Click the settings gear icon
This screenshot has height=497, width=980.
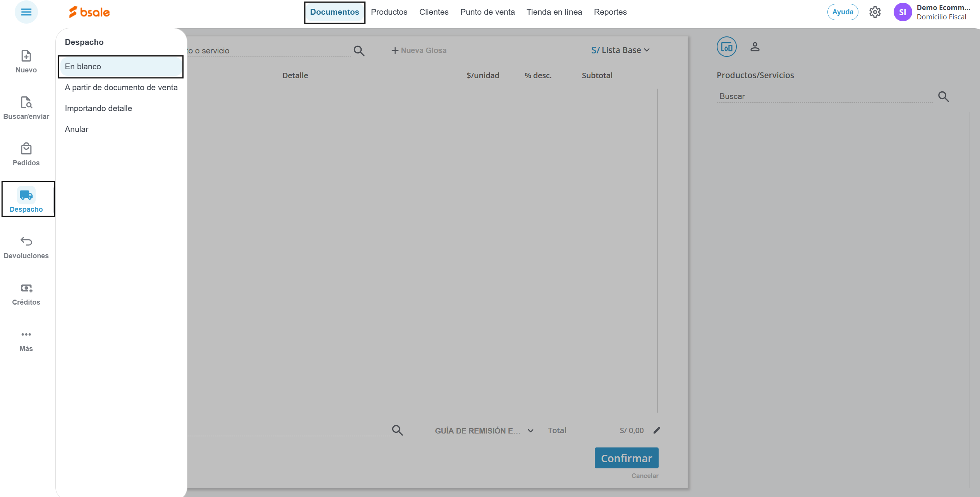click(x=875, y=12)
